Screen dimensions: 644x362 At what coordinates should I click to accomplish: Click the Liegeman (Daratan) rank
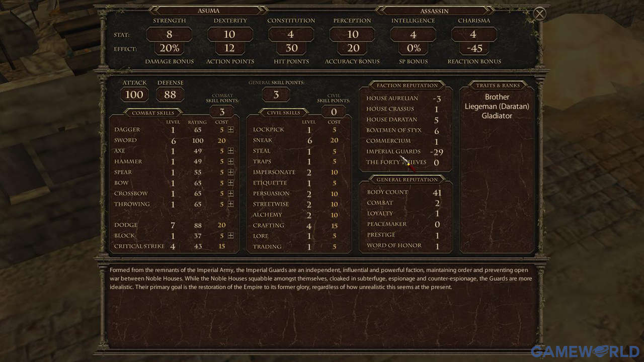(497, 106)
